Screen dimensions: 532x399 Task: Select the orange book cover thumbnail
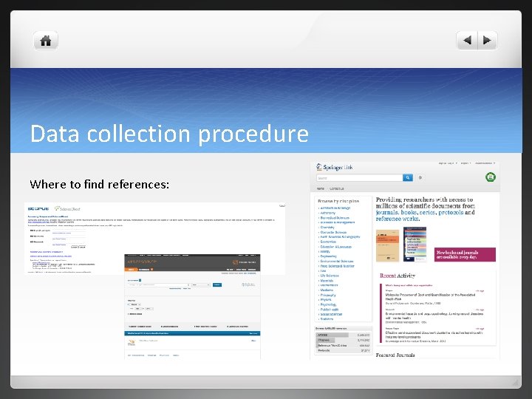387,245
